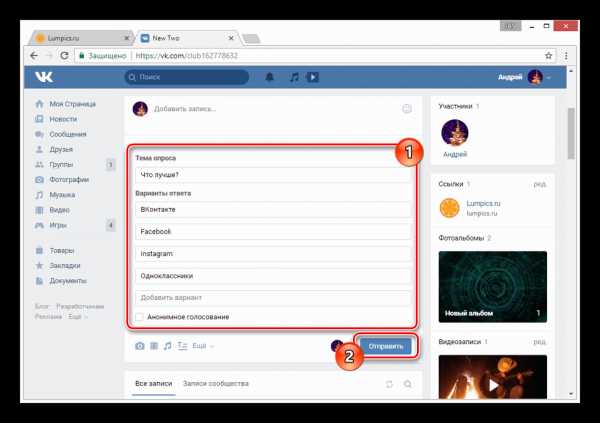Viewport: 600px width, 423px height.
Task: Click the Отправить button
Action: (x=386, y=346)
